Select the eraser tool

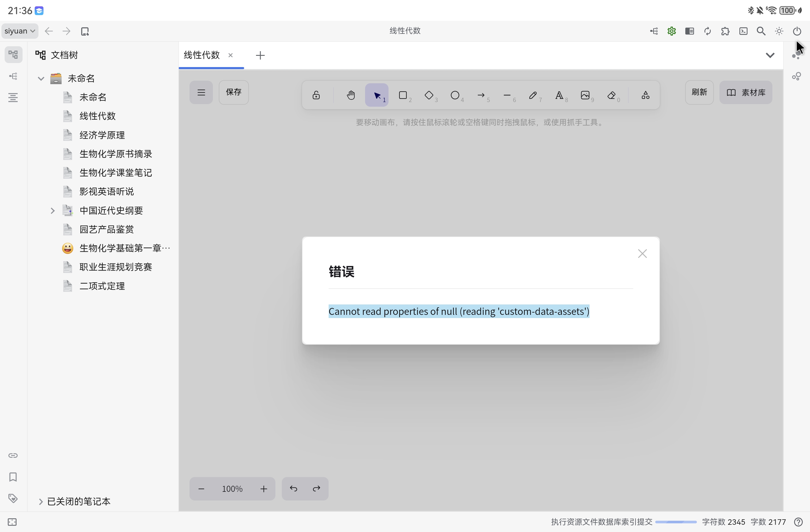pos(612,95)
